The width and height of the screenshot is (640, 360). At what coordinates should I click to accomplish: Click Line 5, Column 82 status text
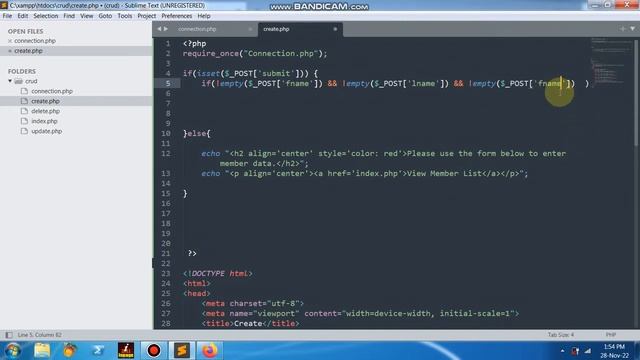click(x=40, y=335)
